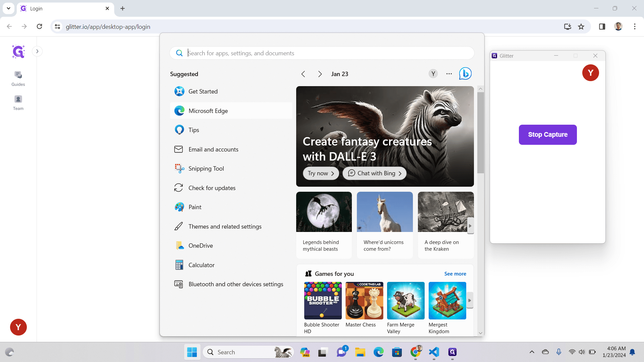This screenshot has width=644, height=362.
Task: Open Visual Studio Code from taskbar
Action: (434, 352)
